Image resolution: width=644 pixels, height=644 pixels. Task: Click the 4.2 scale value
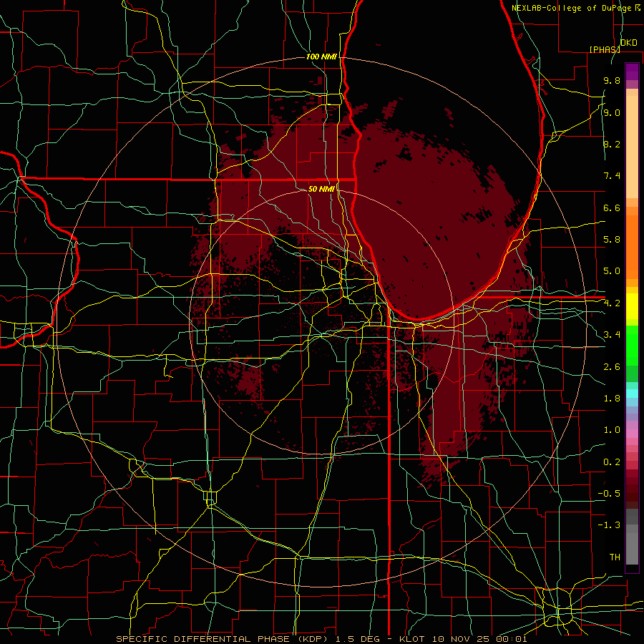(612, 303)
